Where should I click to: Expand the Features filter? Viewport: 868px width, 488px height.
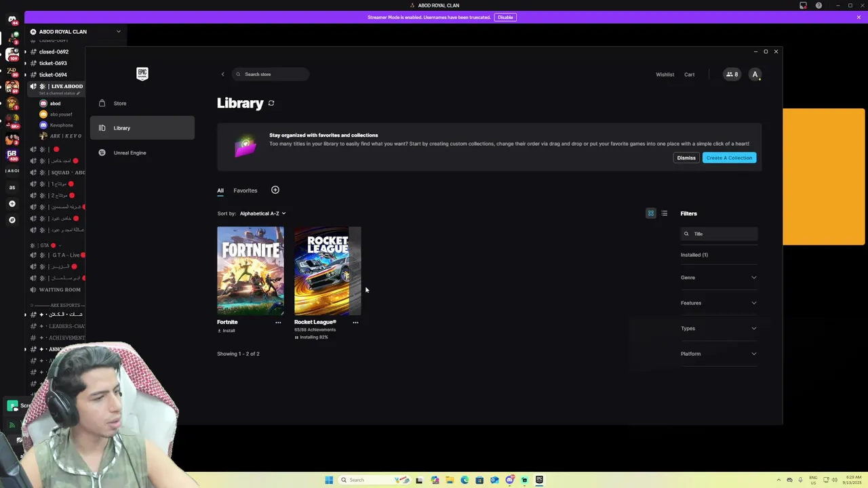tap(719, 303)
